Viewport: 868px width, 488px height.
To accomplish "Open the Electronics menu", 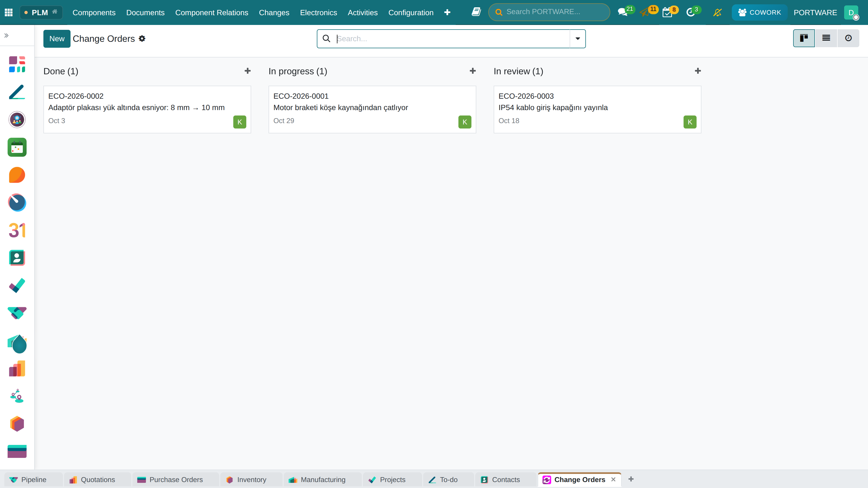I will click(x=318, y=12).
